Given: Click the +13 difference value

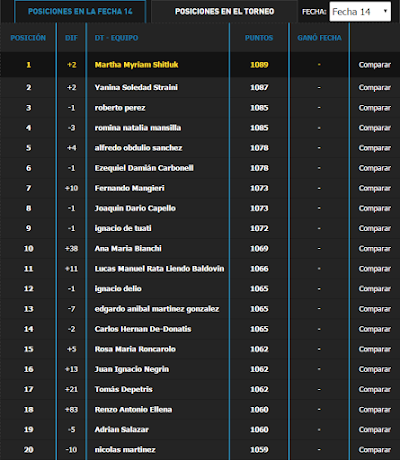Looking at the screenshot, I should coord(71,369).
